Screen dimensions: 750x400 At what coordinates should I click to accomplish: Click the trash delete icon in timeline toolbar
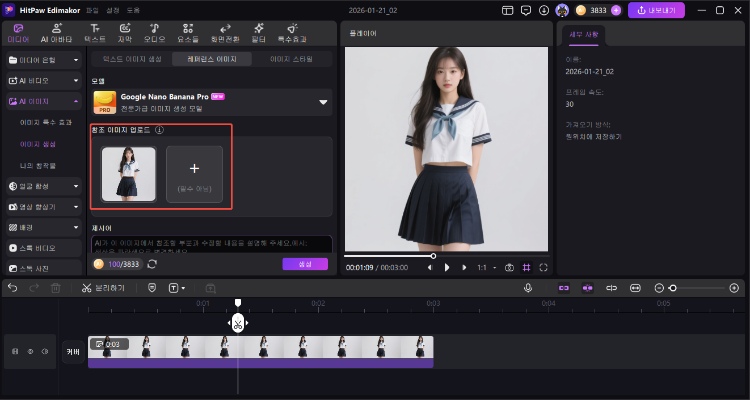(x=55, y=288)
